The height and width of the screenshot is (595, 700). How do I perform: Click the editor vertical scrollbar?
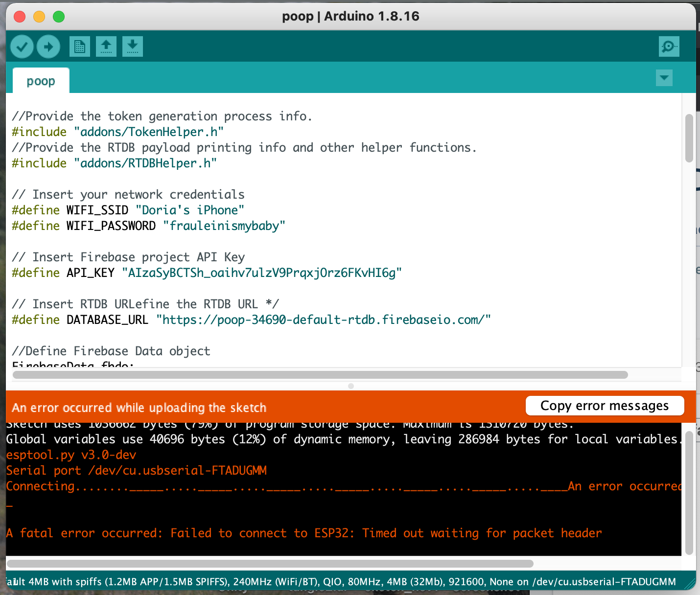pyautogui.click(x=689, y=138)
